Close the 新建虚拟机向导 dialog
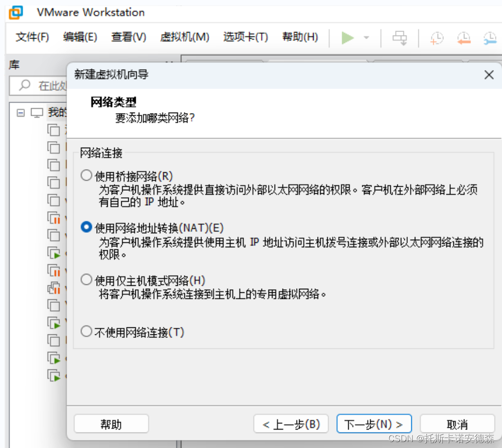Screen dimensions: 502x448 tap(489, 75)
